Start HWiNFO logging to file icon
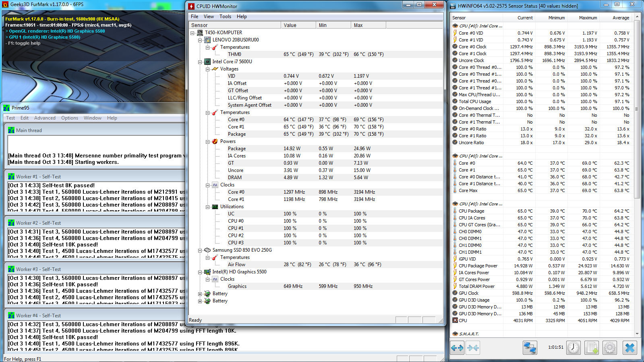Viewport: 644px width, 362px height. point(592,348)
